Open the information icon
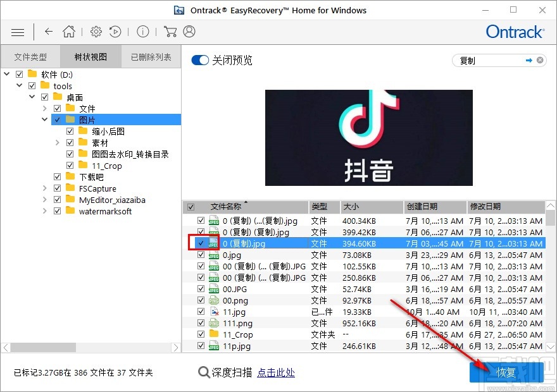This screenshot has height=392, width=557. (142, 31)
